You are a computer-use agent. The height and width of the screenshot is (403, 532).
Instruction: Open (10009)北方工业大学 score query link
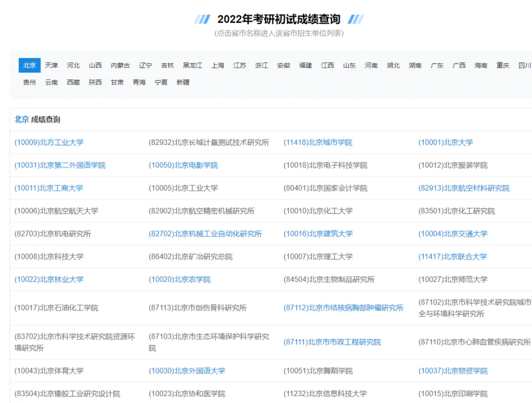pyautogui.click(x=49, y=143)
